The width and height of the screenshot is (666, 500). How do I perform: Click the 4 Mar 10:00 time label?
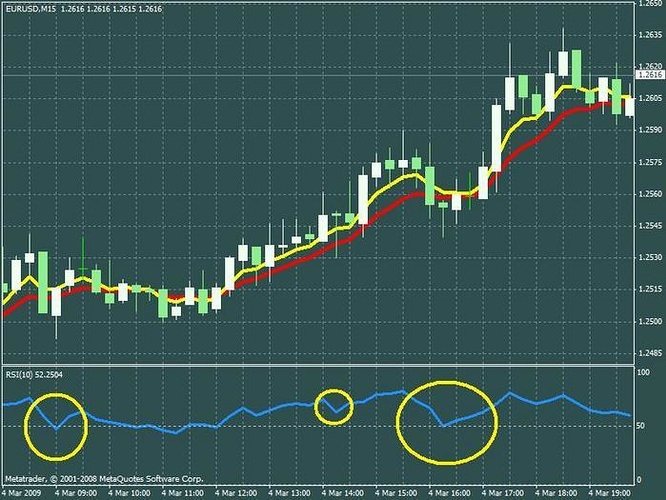(129, 493)
